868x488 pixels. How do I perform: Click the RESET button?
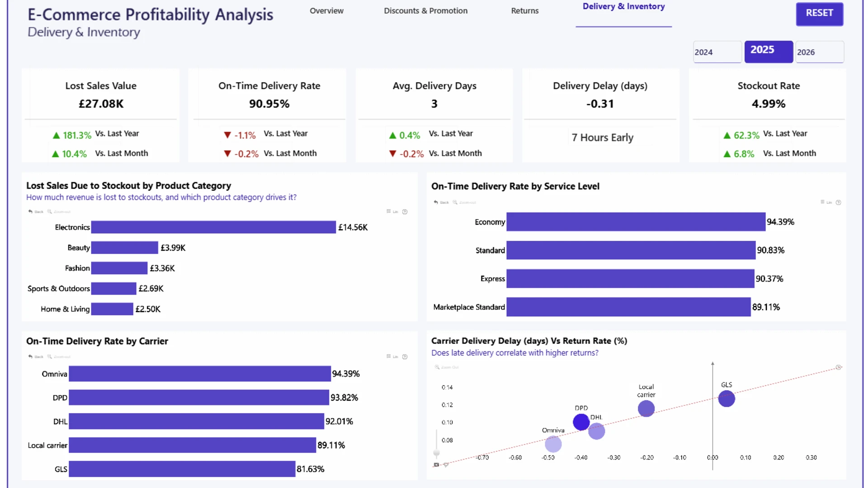point(819,14)
